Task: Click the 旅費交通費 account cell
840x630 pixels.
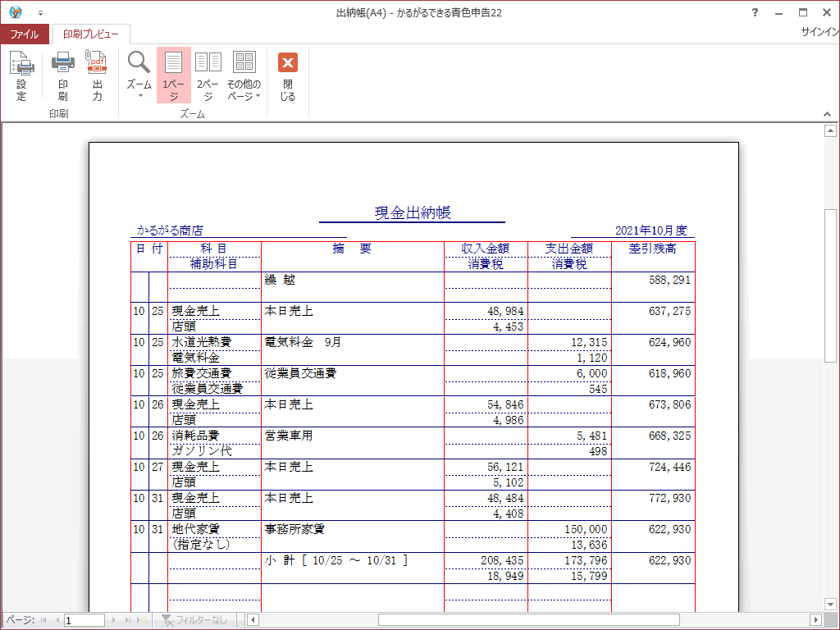Action: (x=202, y=373)
